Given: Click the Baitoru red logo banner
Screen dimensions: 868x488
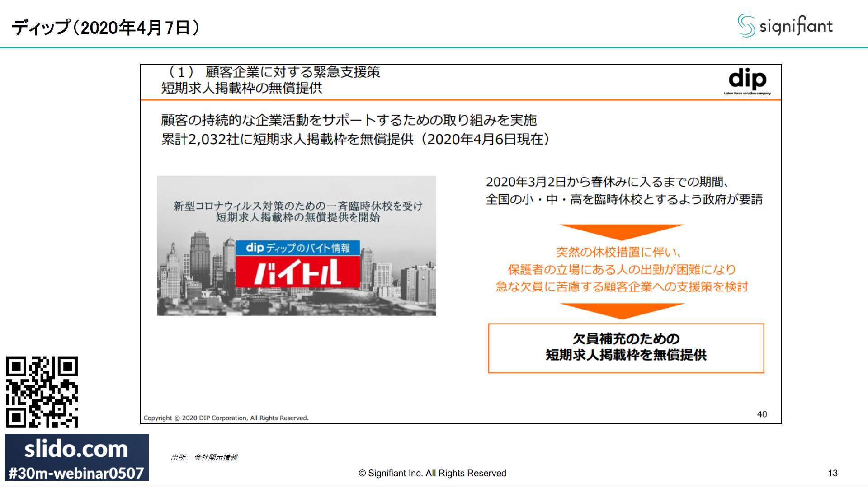Looking at the screenshot, I should point(297,272).
